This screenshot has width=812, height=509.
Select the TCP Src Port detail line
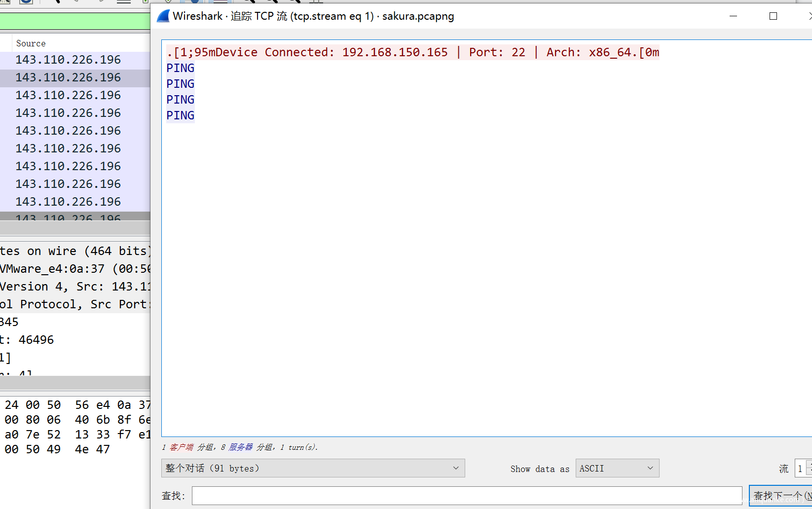point(74,304)
